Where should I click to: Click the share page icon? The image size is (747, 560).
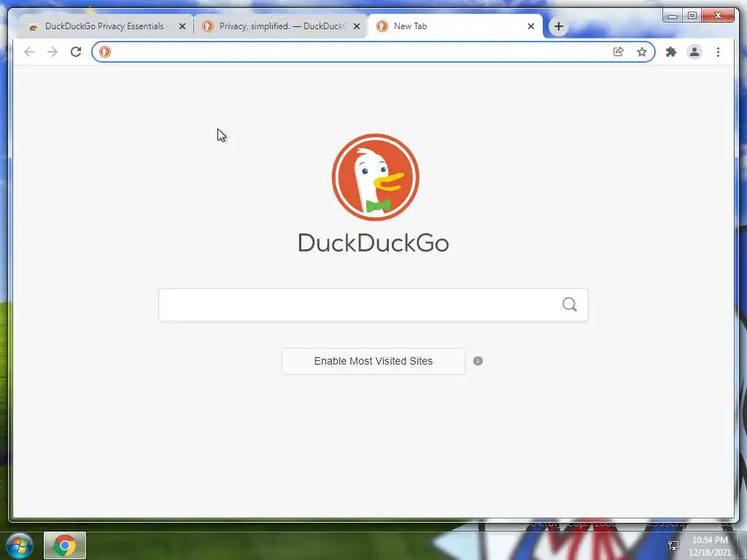click(x=619, y=52)
